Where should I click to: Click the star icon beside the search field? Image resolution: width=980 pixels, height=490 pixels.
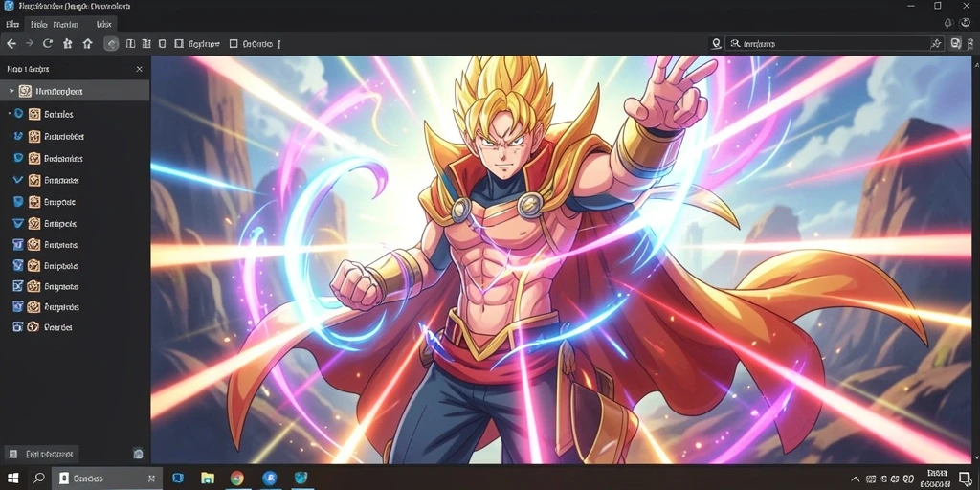point(936,44)
